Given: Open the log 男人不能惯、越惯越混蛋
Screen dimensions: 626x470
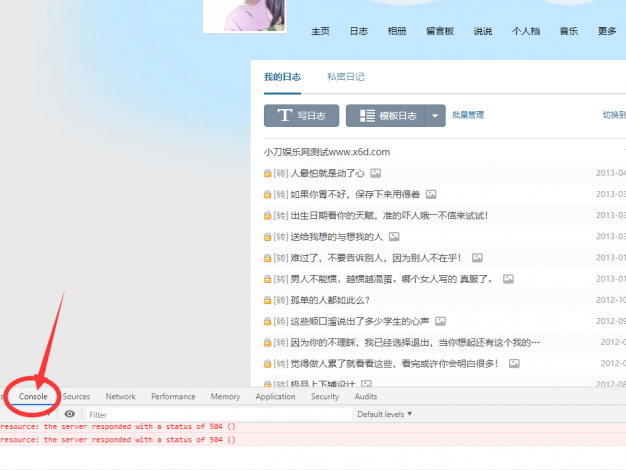Looking at the screenshot, I should (x=391, y=279).
